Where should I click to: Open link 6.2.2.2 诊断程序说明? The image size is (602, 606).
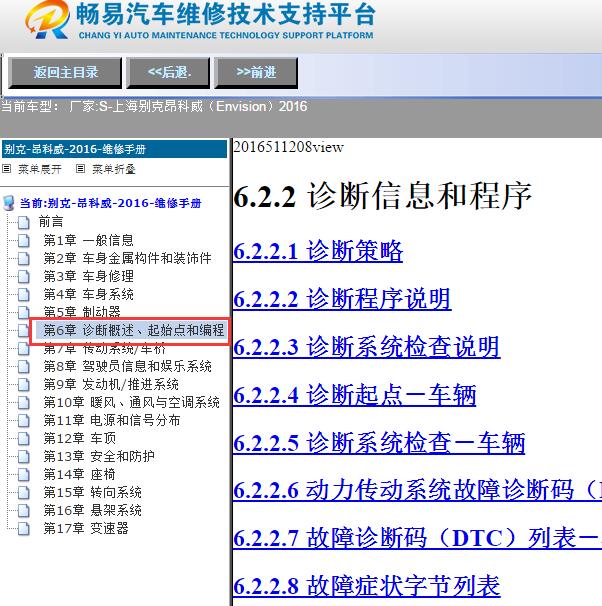coord(342,299)
